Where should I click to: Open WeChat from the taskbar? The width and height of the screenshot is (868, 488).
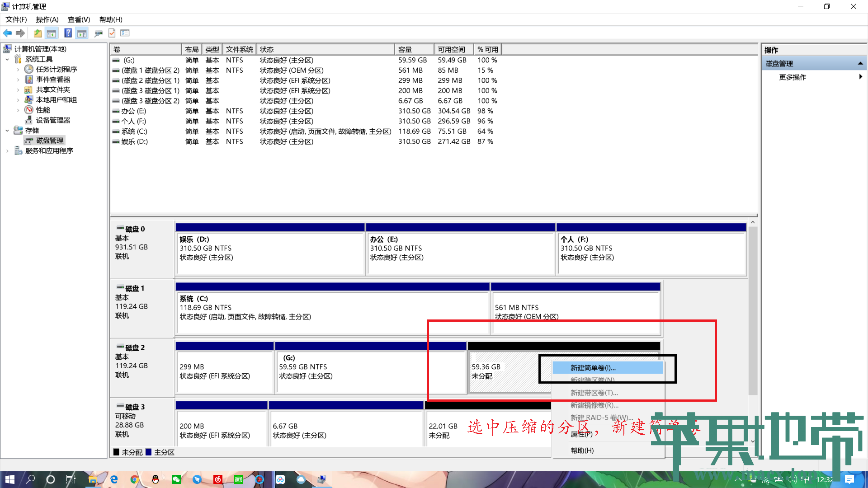click(x=176, y=479)
